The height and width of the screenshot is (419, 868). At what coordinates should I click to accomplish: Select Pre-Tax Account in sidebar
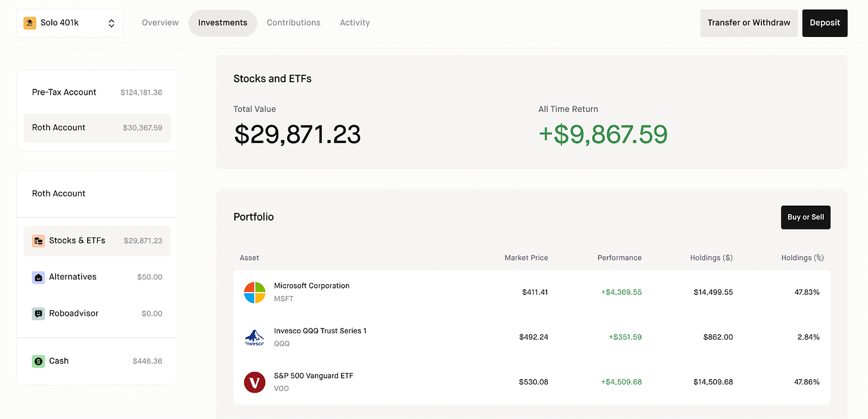pyautogui.click(x=97, y=92)
